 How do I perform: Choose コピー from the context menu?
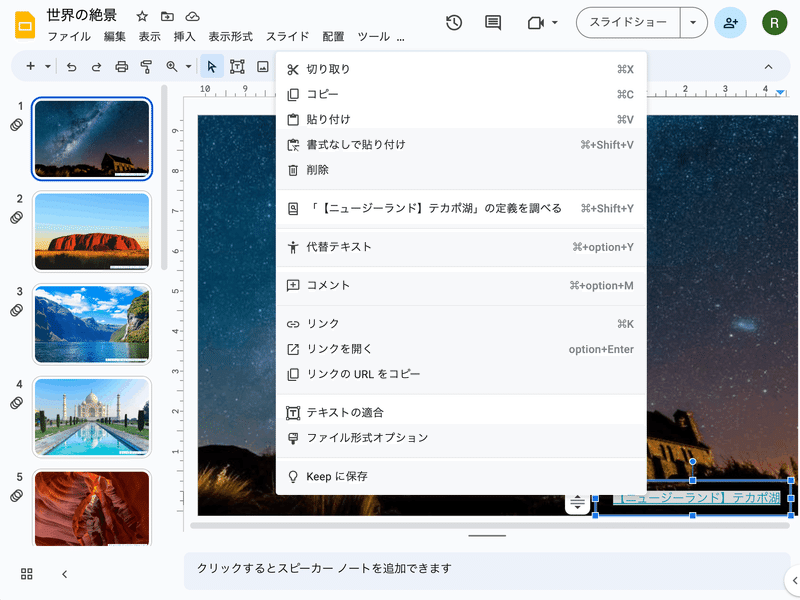(461, 94)
